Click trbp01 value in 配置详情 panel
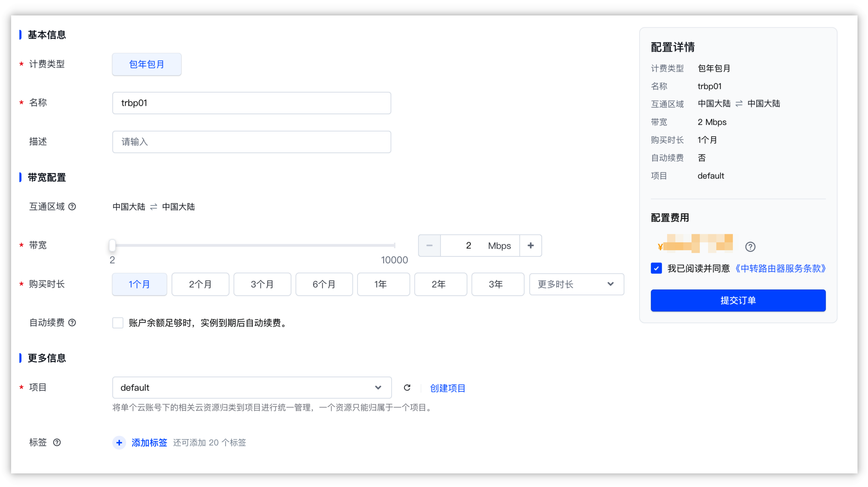Viewport: 868px width, 487px height. [x=709, y=86]
